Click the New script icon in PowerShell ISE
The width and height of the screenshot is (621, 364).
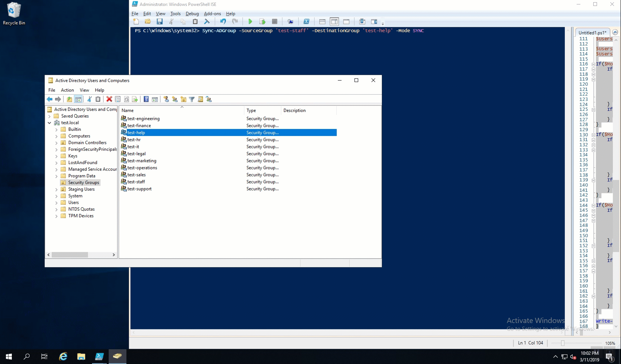click(x=136, y=21)
